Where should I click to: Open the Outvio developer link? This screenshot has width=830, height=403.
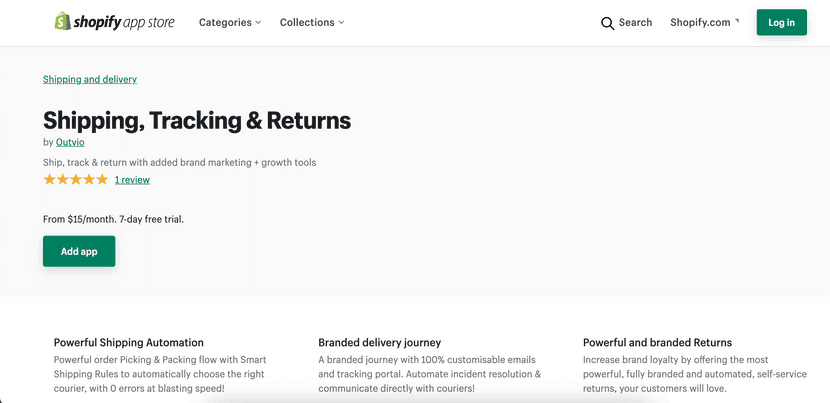(x=70, y=142)
